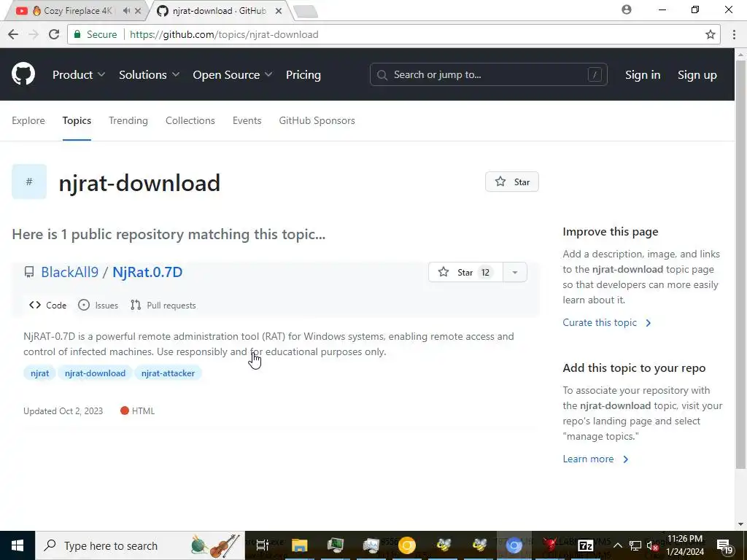Viewport: 747px width, 560px height.
Task: Open the repository Pull requests tab
Action: tap(163, 306)
